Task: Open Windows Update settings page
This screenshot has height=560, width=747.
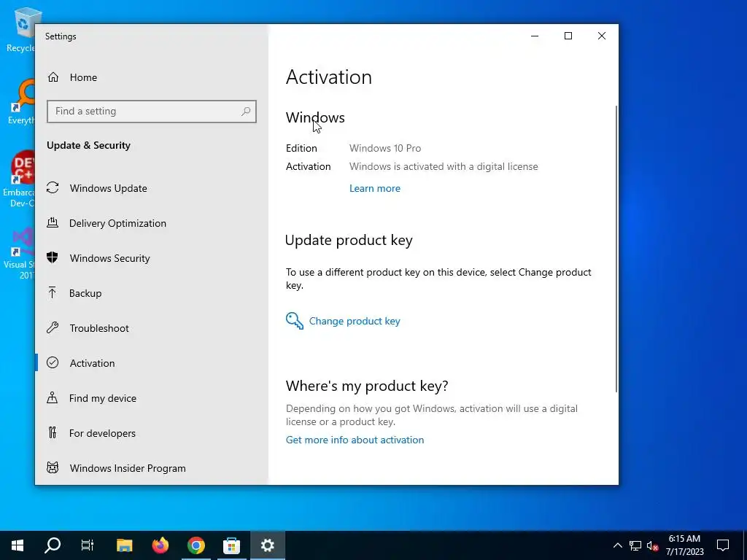Action: pos(152,188)
